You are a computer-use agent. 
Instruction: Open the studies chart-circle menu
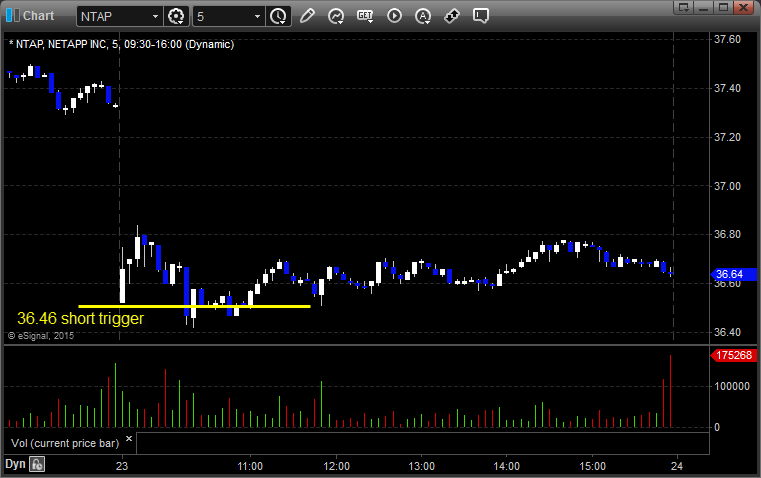(336, 16)
